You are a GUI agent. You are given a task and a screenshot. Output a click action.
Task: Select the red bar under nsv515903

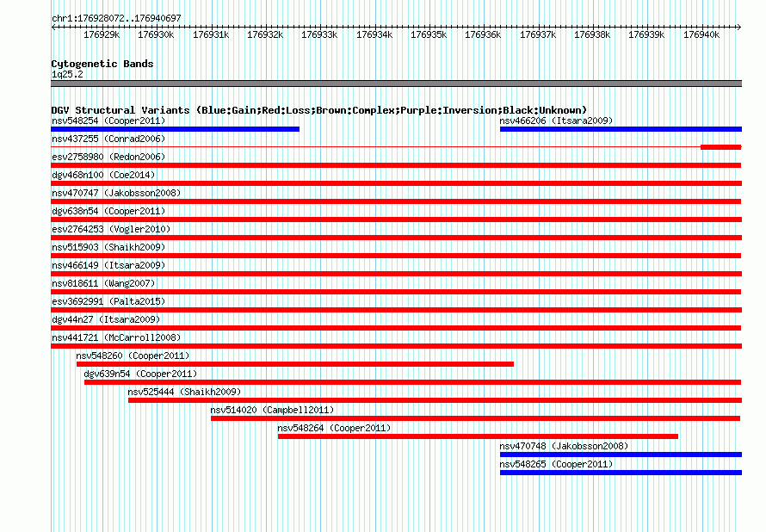pos(396,256)
